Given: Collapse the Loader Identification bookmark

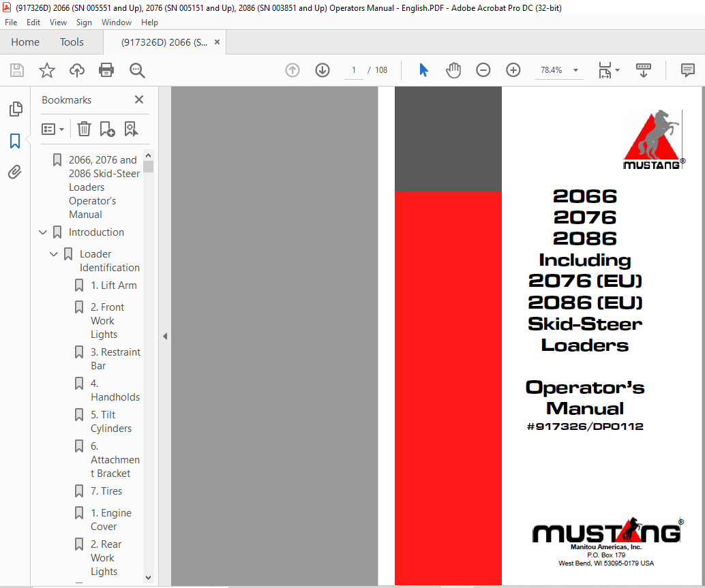Looking at the screenshot, I should 53,253.
